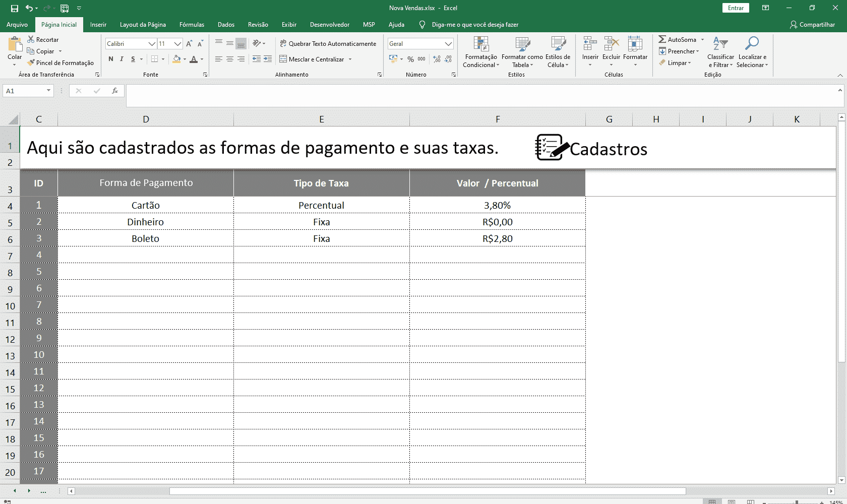Click insert function fx icon

pyautogui.click(x=115, y=91)
